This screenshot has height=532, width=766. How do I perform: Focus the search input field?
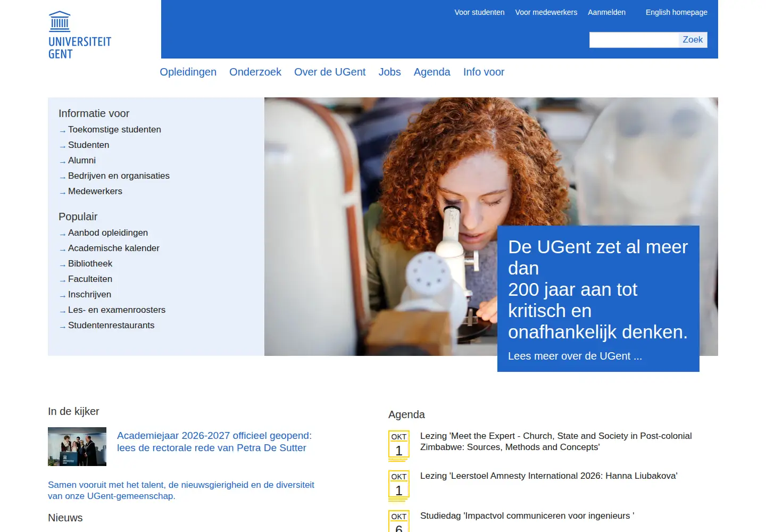(x=634, y=40)
